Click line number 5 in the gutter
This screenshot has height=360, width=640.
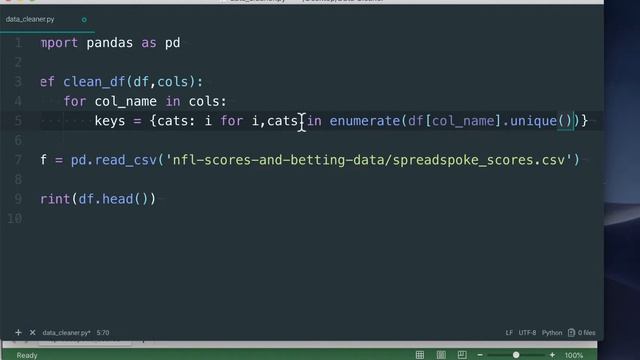coord(18,121)
